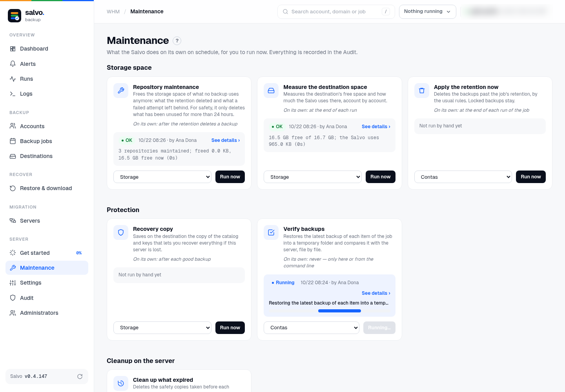The image size is (565, 392).
Task: Click the Apply the retention trash icon
Action: coord(422,91)
